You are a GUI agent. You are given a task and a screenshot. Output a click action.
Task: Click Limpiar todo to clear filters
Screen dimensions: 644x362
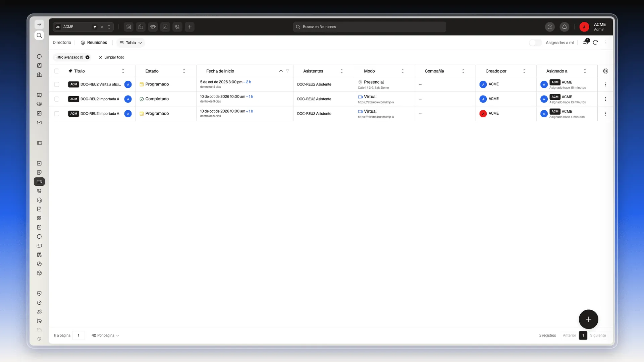(x=111, y=57)
